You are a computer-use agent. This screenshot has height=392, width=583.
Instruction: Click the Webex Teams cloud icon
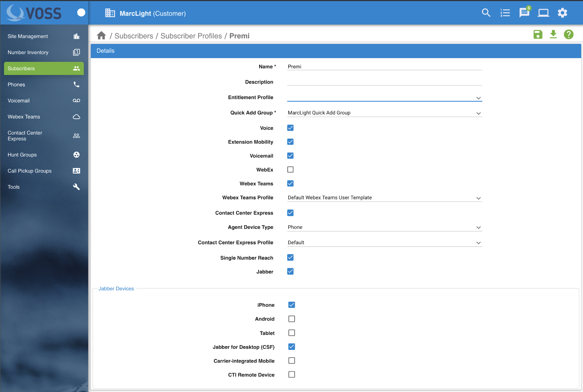(76, 117)
